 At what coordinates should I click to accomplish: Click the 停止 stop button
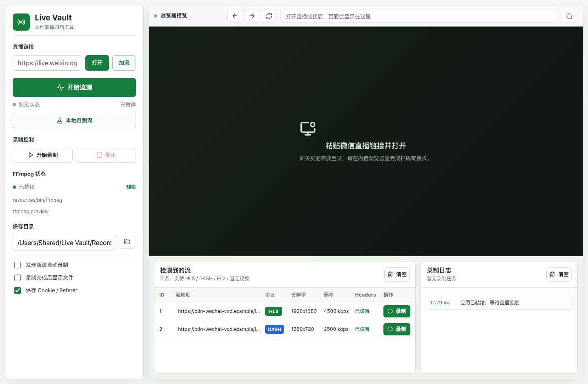coord(106,155)
